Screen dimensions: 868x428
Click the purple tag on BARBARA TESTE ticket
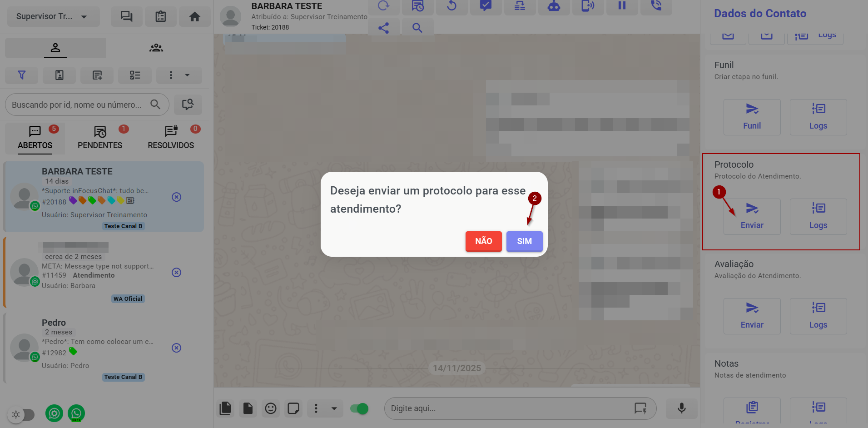pos(73,200)
